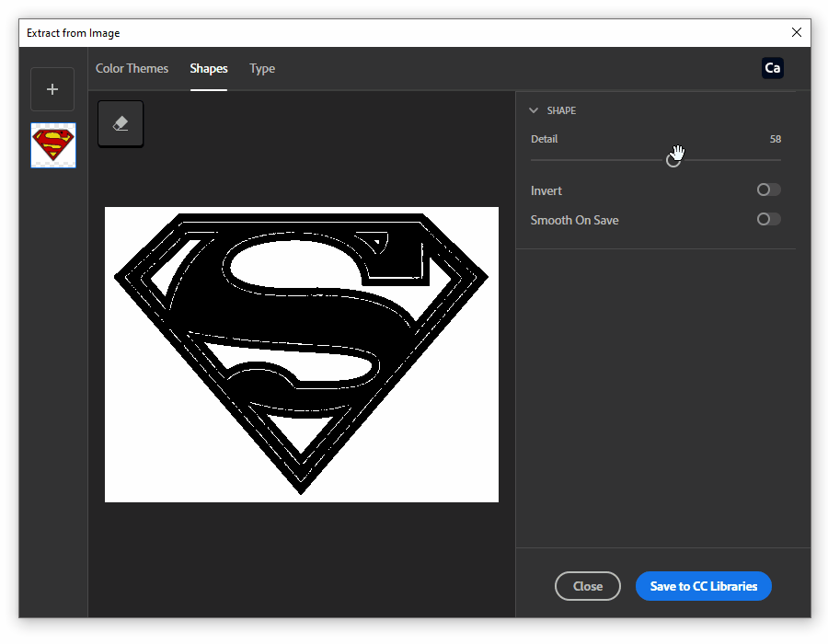Click the Detail label
This screenshot has height=644, width=828.
pos(544,139)
